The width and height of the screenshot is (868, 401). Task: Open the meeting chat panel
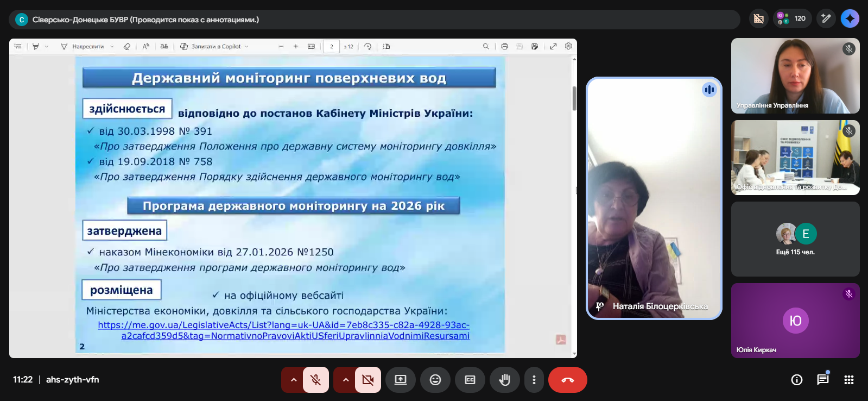pyautogui.click(x=823, y=380)
